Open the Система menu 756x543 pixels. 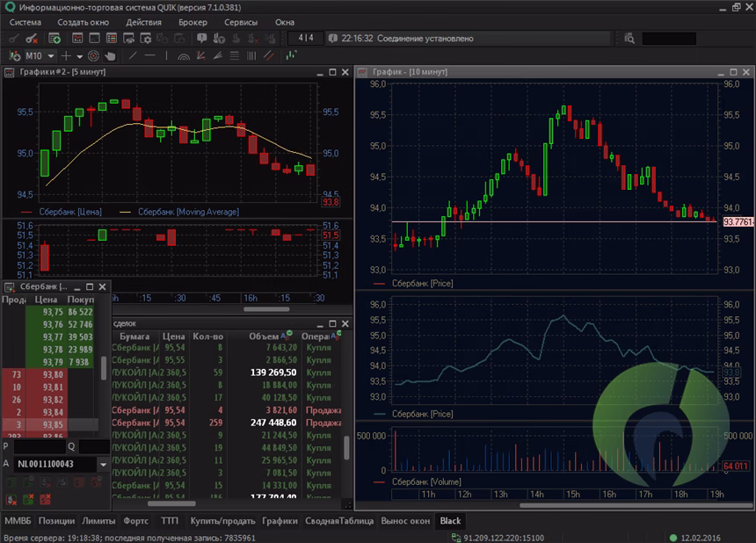pos(25,22)
